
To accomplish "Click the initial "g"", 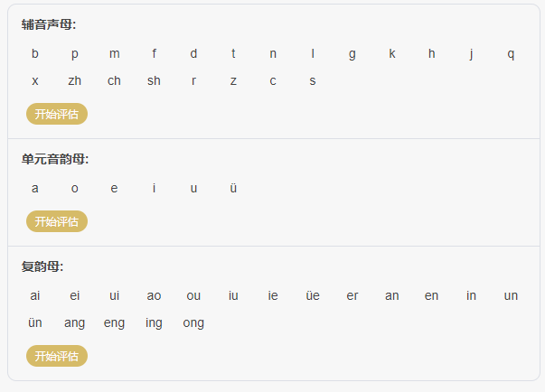I will point(352,53).
